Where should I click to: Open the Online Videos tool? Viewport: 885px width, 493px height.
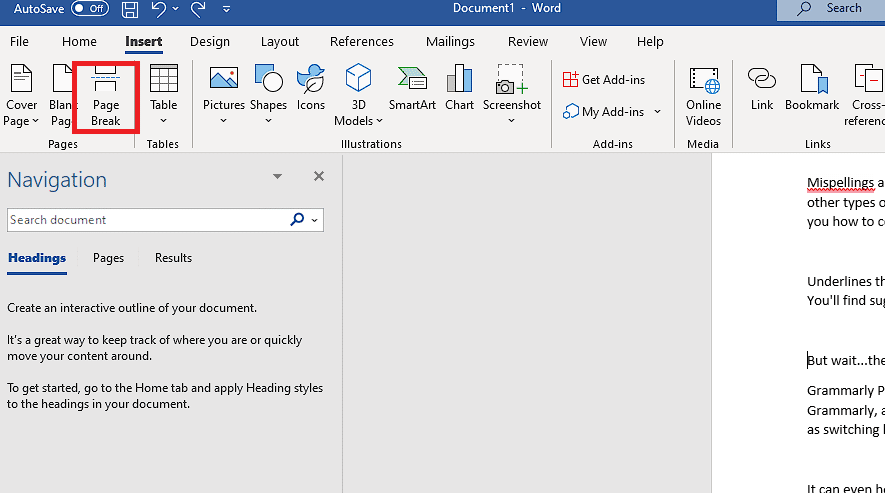[x=703, y=95]
